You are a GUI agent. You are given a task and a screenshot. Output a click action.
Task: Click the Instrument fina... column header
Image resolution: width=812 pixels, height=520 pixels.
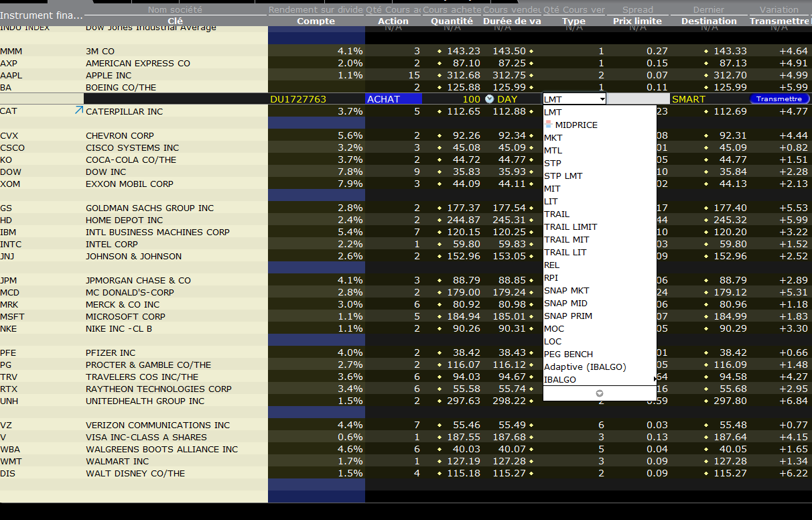click(42, 15)
